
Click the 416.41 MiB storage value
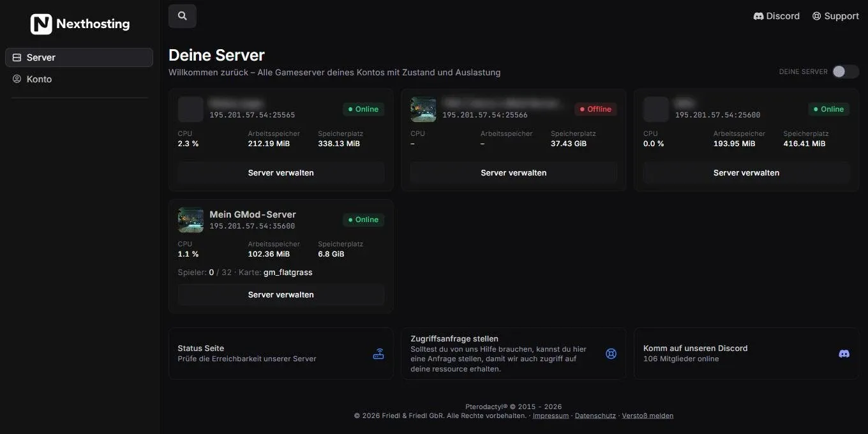point(804,144)
